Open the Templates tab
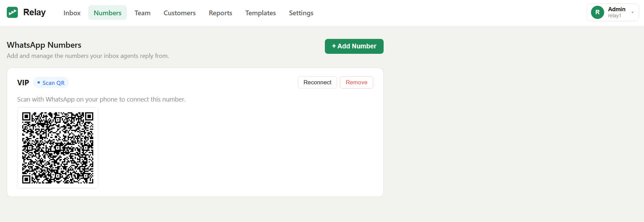 260,13
